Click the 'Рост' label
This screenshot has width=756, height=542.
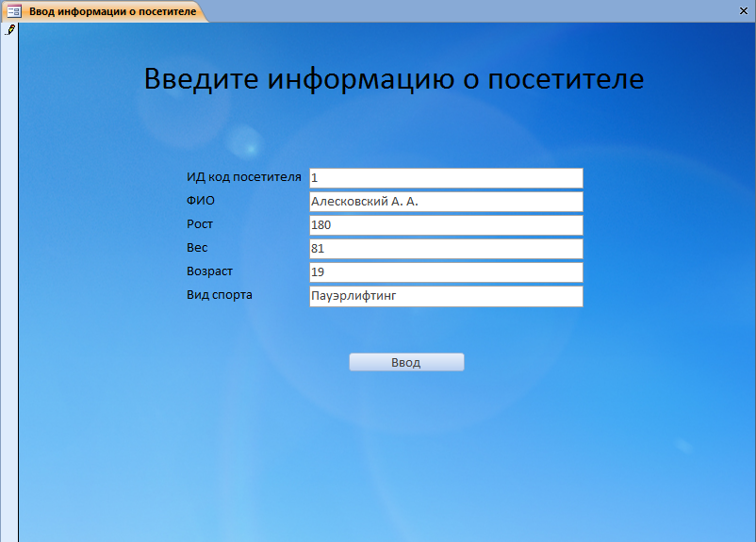point(200,224)
